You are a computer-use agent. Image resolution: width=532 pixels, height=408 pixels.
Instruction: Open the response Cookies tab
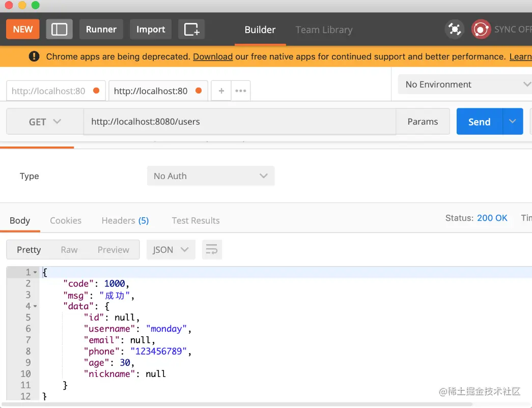[x=66, y=220]
